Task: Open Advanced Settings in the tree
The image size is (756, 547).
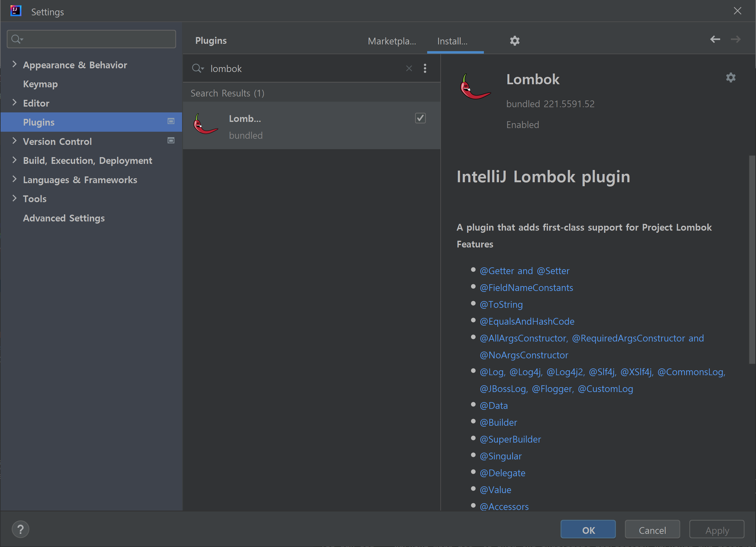Action: pyautogui.click(x=64, y=218)
